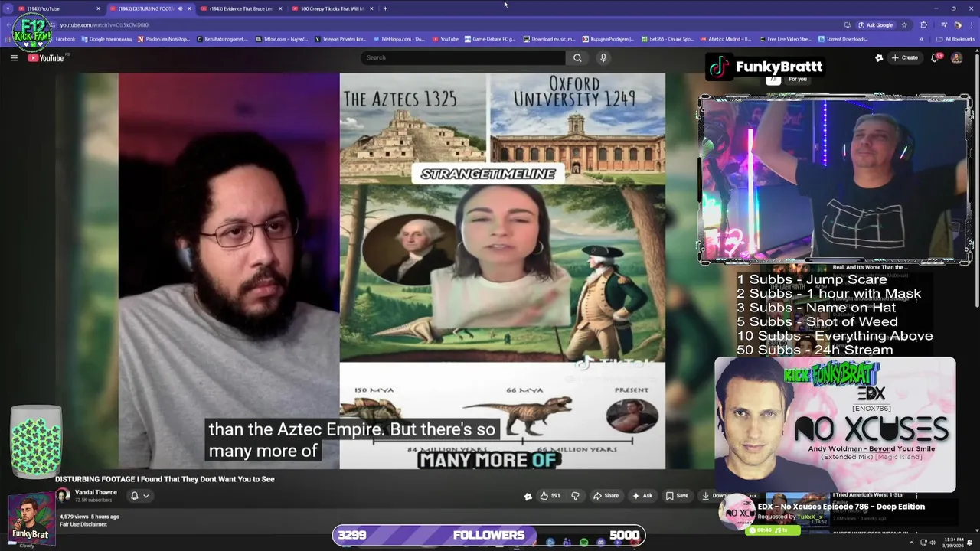Screen dimensions: 980x551
Task: Click the Vandal Thawne channel avatar
Action: [63, 495]
